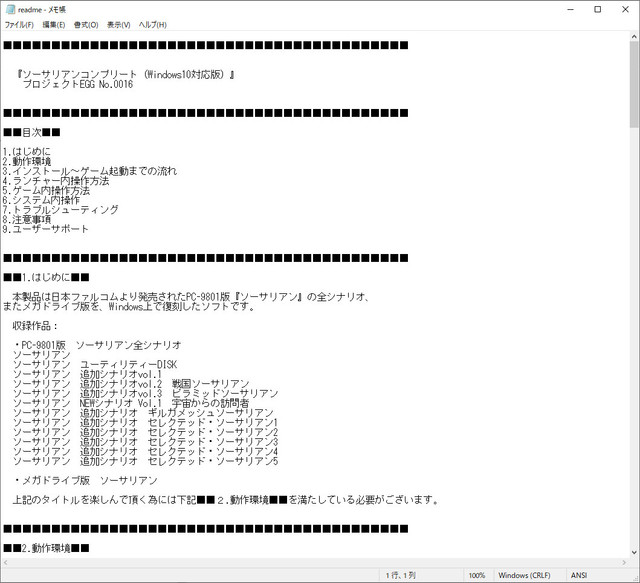Click the line 4.ランチャー内操作方法
The height and width of the screenshot is (583, 640).
tap(56, 181)
